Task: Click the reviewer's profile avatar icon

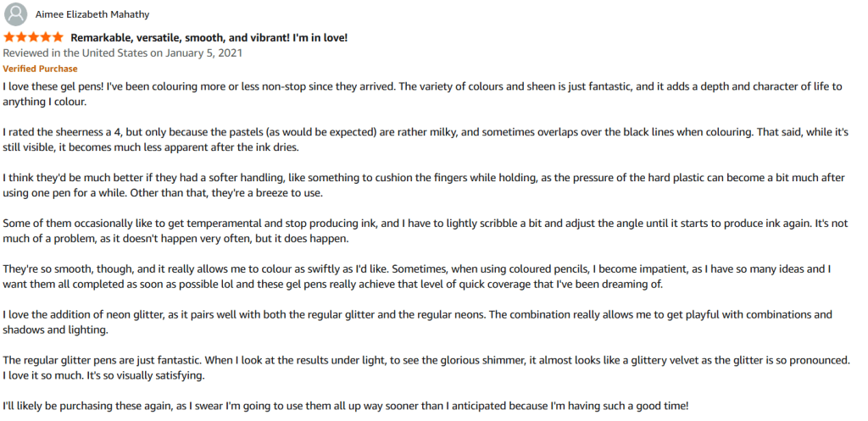Action: (x=14, y=15)
